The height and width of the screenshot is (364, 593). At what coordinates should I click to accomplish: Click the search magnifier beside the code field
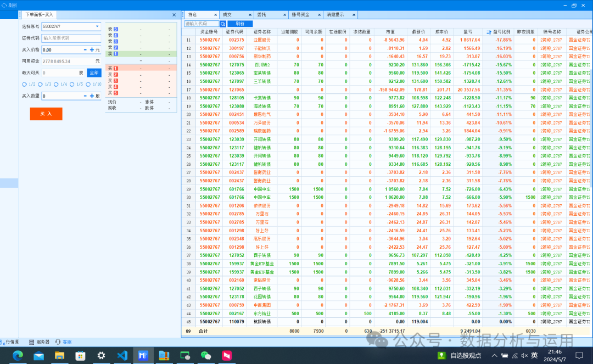pos(223,24)
